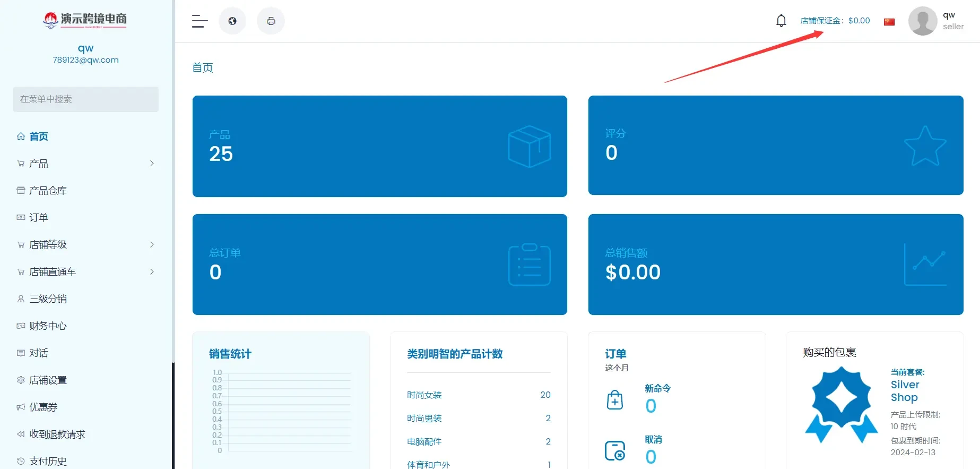Viewport: 980px width, 469px height.
Task: Open the qw seller profile avatar
Action: click(x=922, y=21)
